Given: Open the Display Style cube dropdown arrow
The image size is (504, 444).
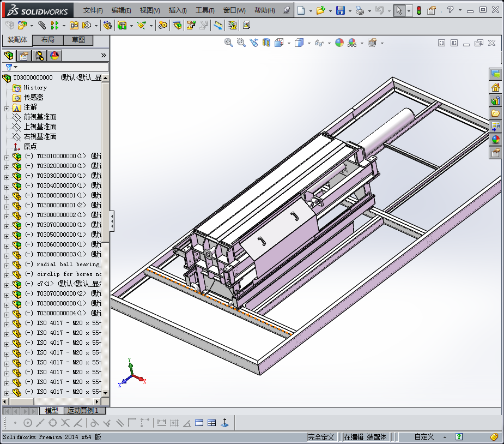Looking at the screenshot, I should (308, 43).
